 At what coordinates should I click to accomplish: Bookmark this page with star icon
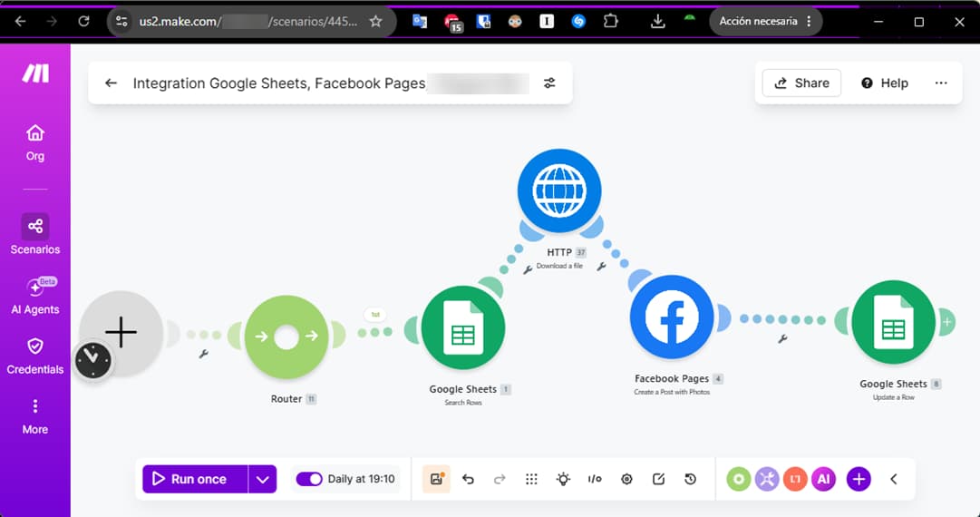(375, 21)
